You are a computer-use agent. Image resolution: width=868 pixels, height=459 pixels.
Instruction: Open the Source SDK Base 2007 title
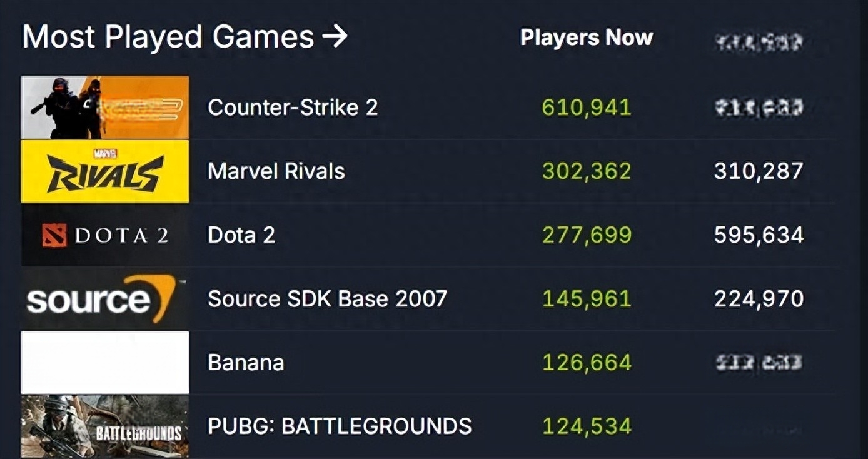pyautogui.click(x=327, y=299)
